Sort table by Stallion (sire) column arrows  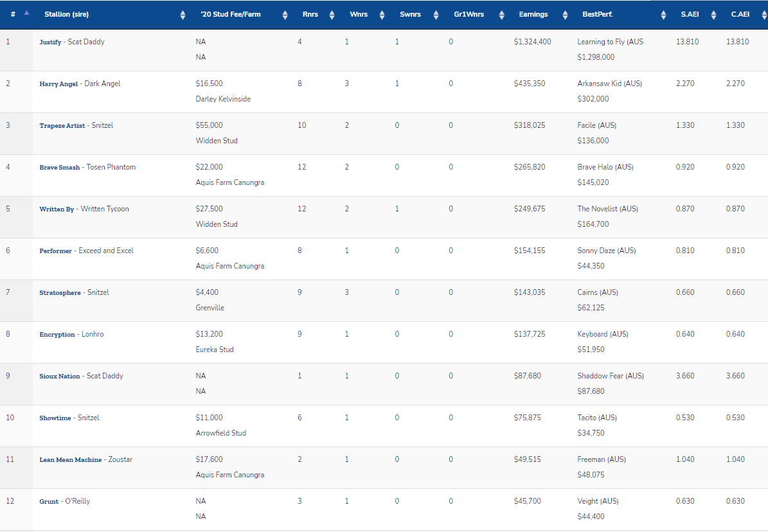183,15
